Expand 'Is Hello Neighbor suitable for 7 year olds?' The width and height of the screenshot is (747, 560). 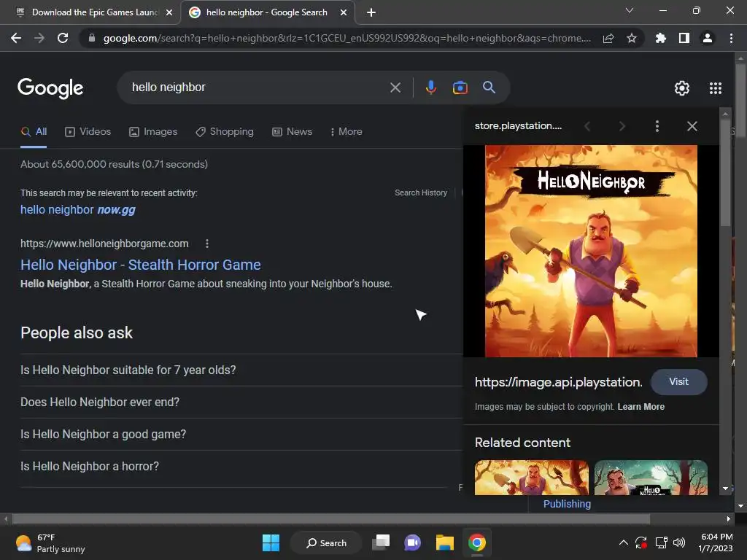click(x=241, y=370)
